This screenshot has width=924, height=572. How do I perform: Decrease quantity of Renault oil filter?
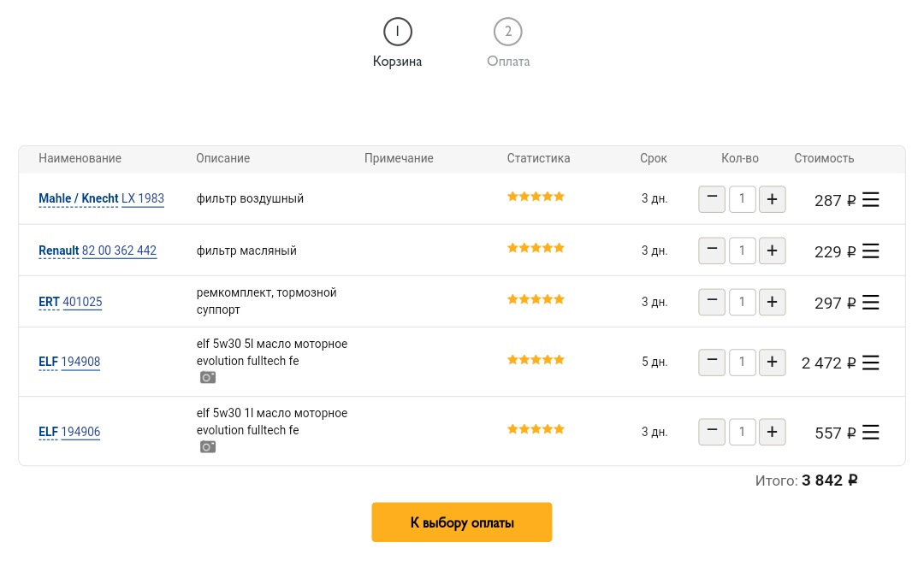pos(712,251)
